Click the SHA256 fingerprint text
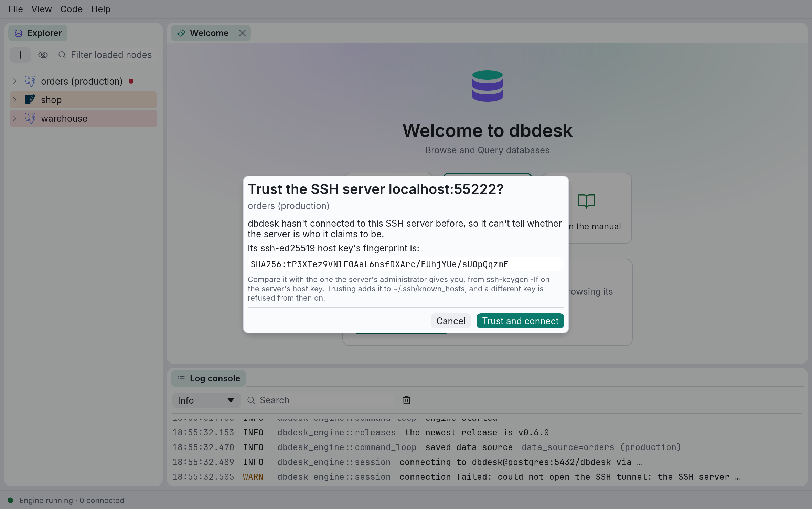The image size is (812, 509). tap(379, 264)
